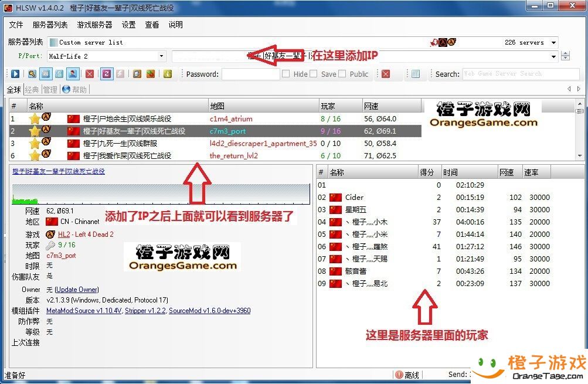The height and width of the screenshot is (384, 588).
Task: Click the server list scrollbar down arrow
Action: [x=580, y=155]
